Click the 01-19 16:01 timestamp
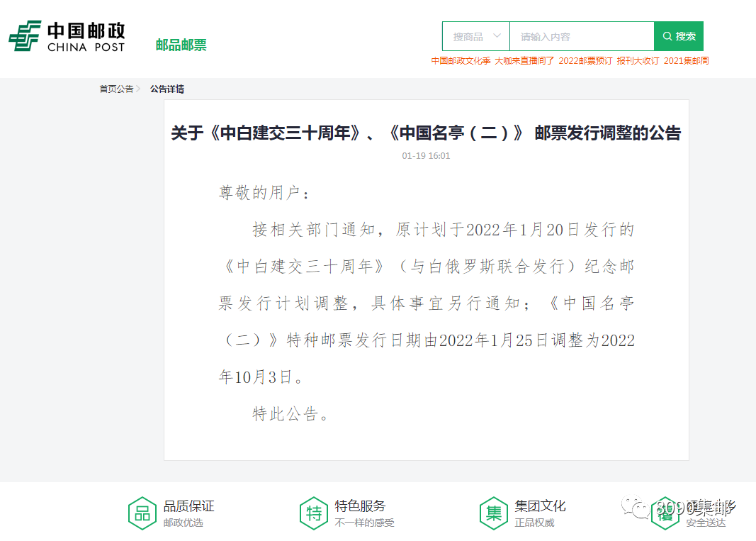 pyautogui.click(x=427, y=156)
